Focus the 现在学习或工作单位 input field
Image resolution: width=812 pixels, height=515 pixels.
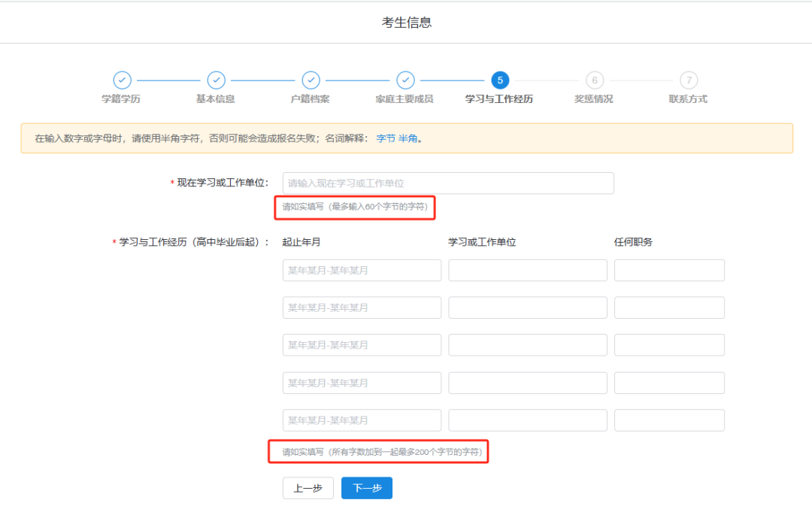click(x=448, y=183)
